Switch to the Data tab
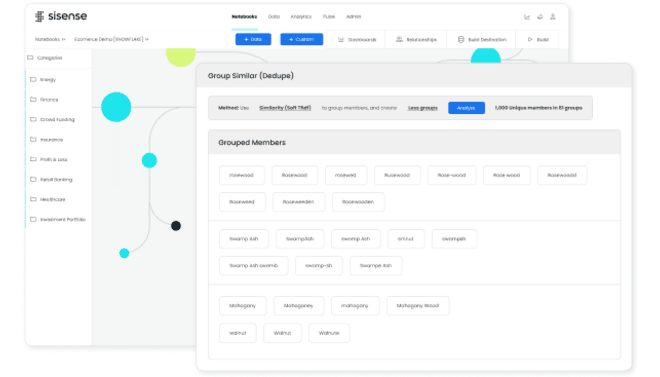This screenshot has height=377, width=660. (274, 17)
